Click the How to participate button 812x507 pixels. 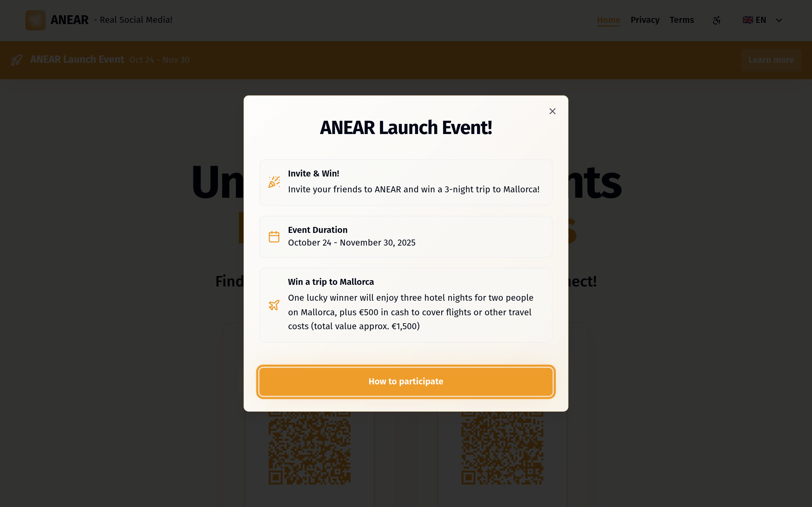coord(406,382)
